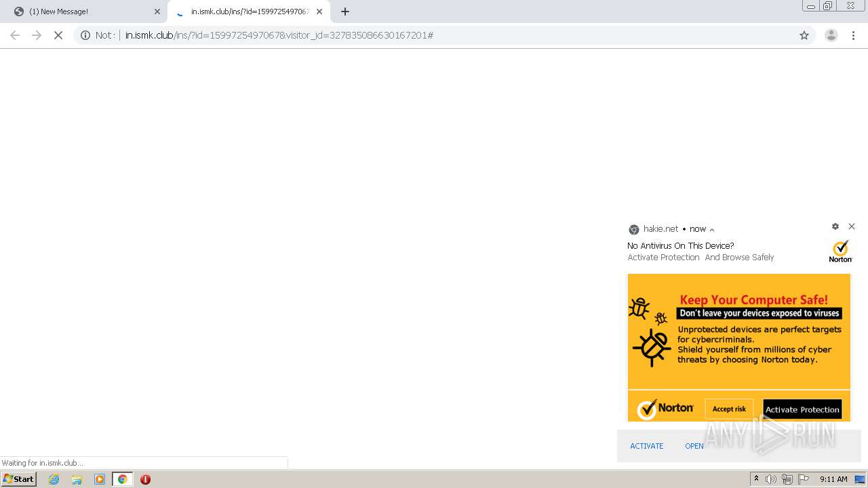Click Show desktop icon in tray

click(860, 479)
